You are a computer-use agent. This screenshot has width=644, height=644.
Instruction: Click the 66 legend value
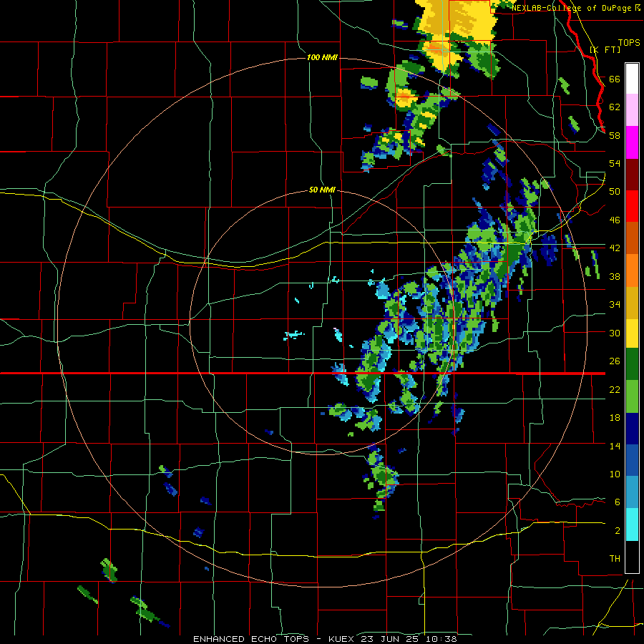click(x=615, y=79)
